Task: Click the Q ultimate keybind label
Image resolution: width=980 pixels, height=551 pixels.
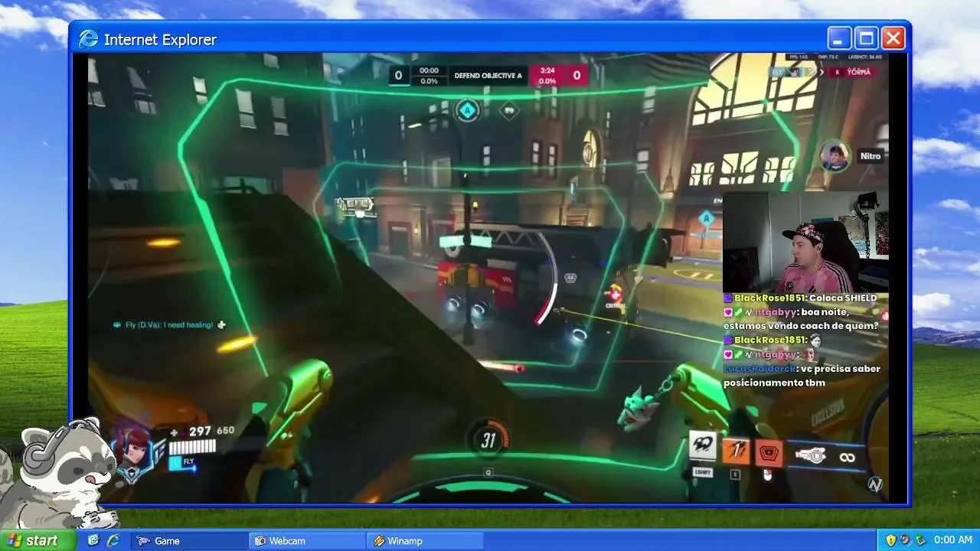Action: pos(488,472)
